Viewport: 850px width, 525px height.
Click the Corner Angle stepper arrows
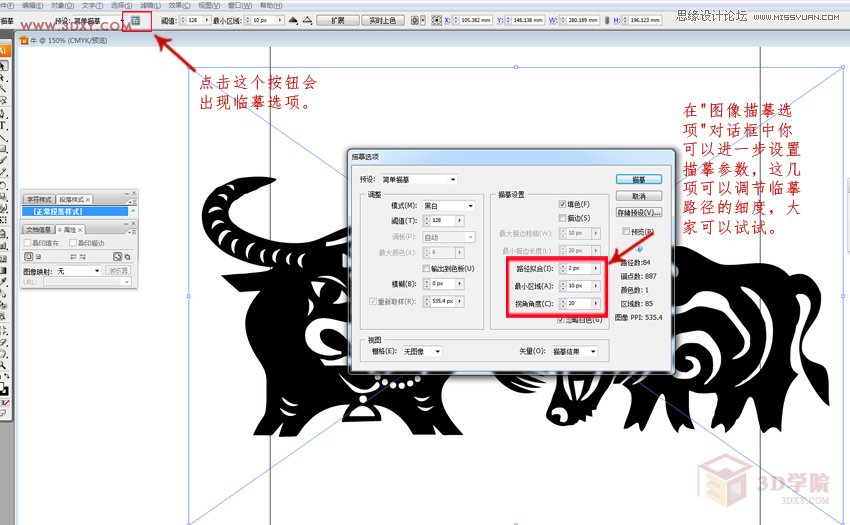[x=563, y=303]
